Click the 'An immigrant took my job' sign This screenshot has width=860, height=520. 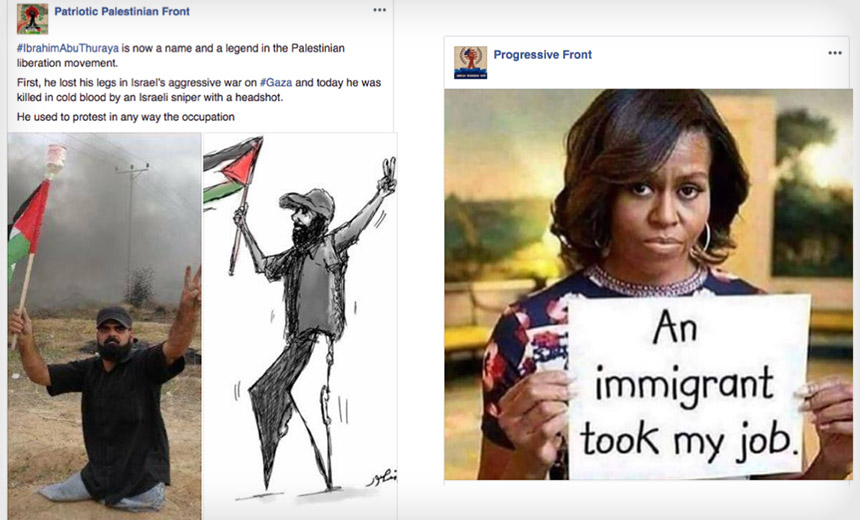(688, 386)
